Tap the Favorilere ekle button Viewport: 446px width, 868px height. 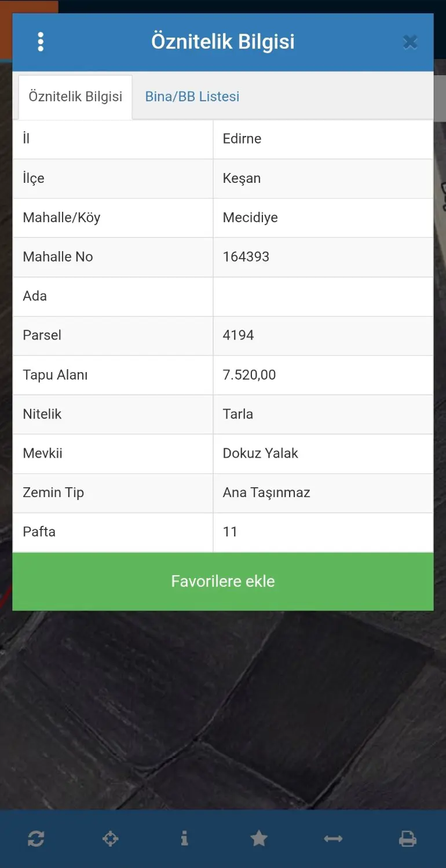223,581
